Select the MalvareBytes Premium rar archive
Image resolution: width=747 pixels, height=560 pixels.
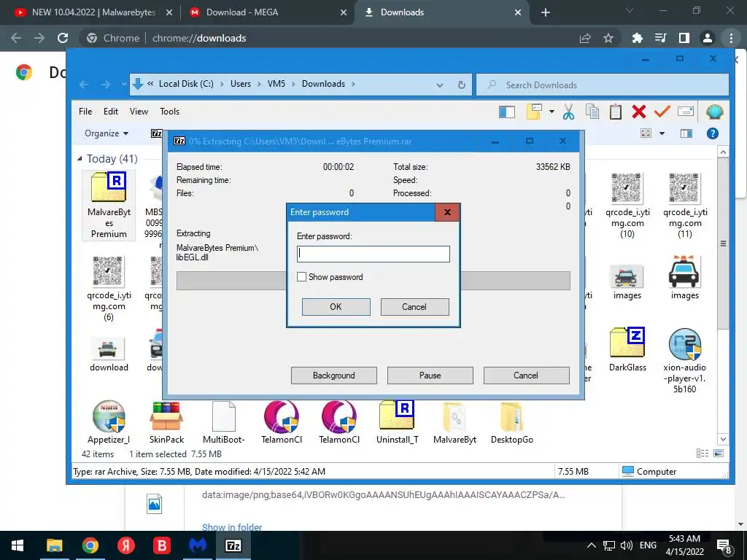pyautogui.click(x=109, y=205)
